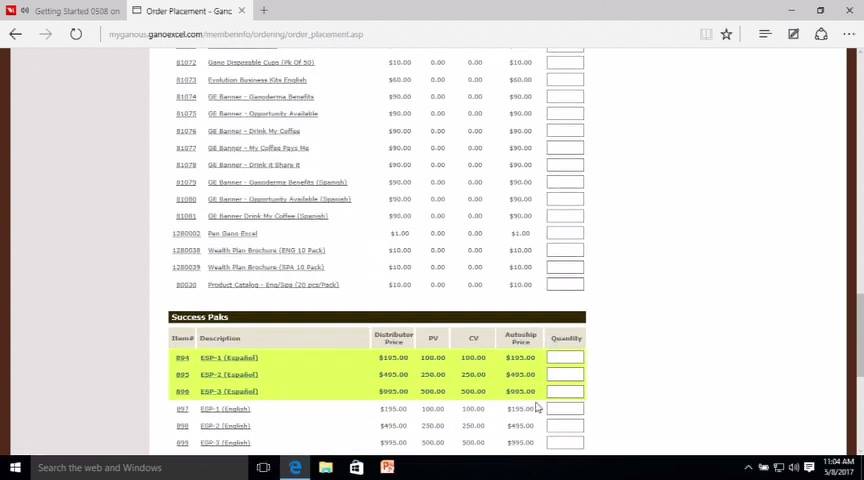
Task: Click item number 1280002
Action: pos(186,234)
